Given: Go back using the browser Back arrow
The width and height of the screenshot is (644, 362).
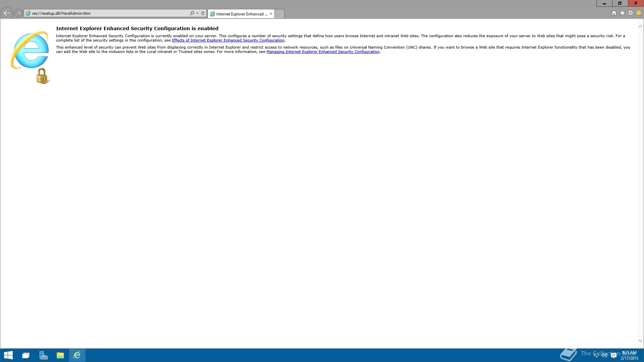Looking at the screenshot, I should (7, 13).
